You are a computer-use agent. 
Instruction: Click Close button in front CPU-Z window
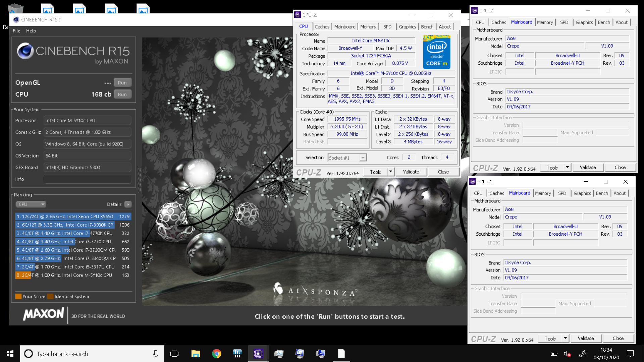click(443, 172)
